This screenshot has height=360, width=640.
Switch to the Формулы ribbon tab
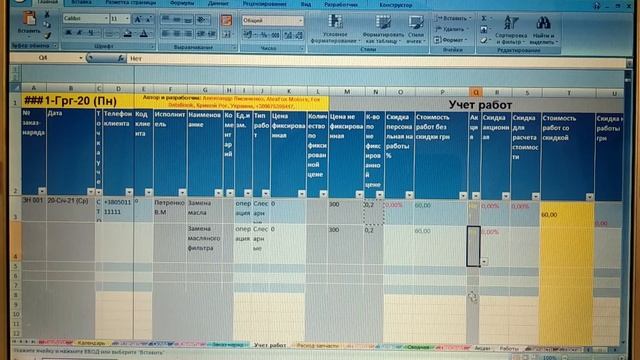click(x=182, y=3)
